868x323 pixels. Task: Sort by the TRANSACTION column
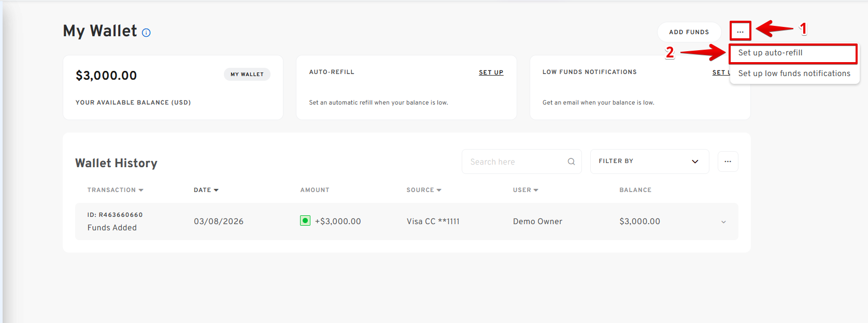tap(115, 190)
